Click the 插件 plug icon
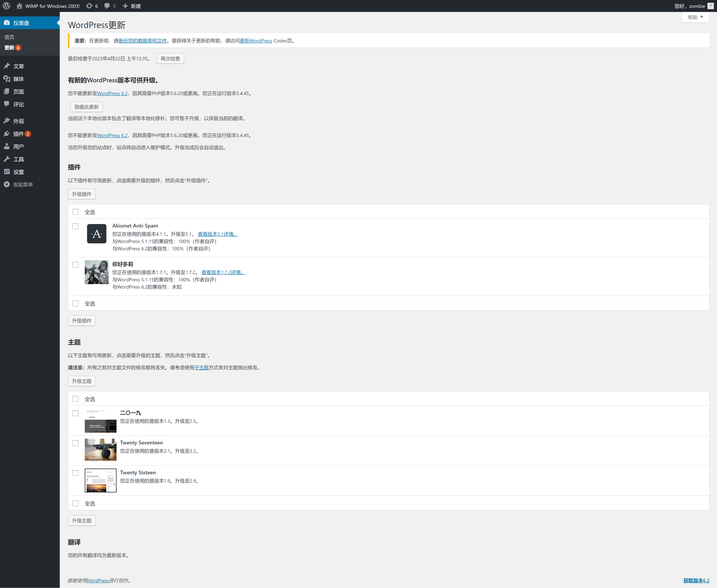This screenshot has height=588, width=717. pyautogui.click(x=7, y=133)
